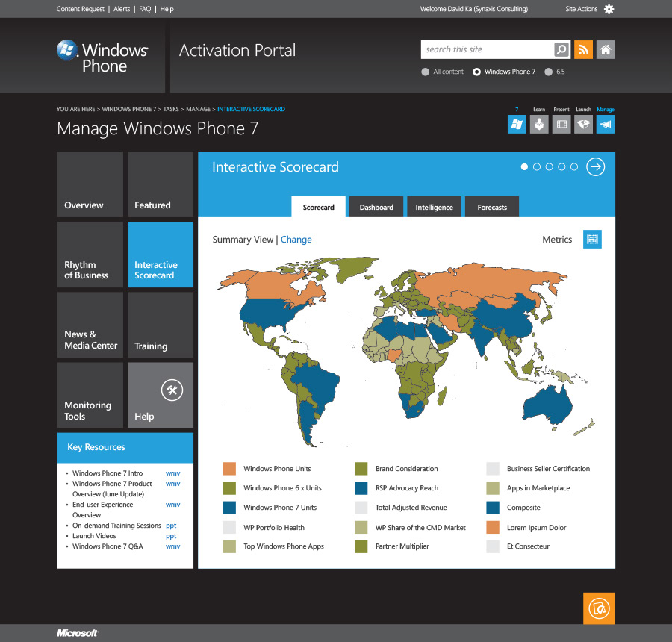
Task: Go to the second carousel dot
Action: (x=537, y=166)
